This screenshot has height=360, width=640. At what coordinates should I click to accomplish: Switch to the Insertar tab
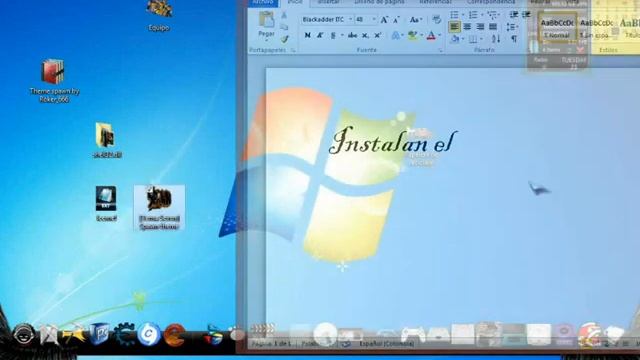click(329, 2)
